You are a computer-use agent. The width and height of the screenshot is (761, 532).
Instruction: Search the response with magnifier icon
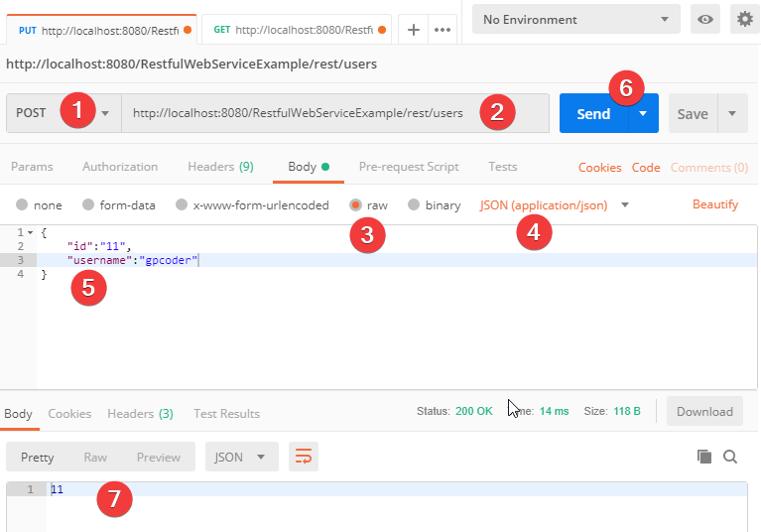coord(730,457)
